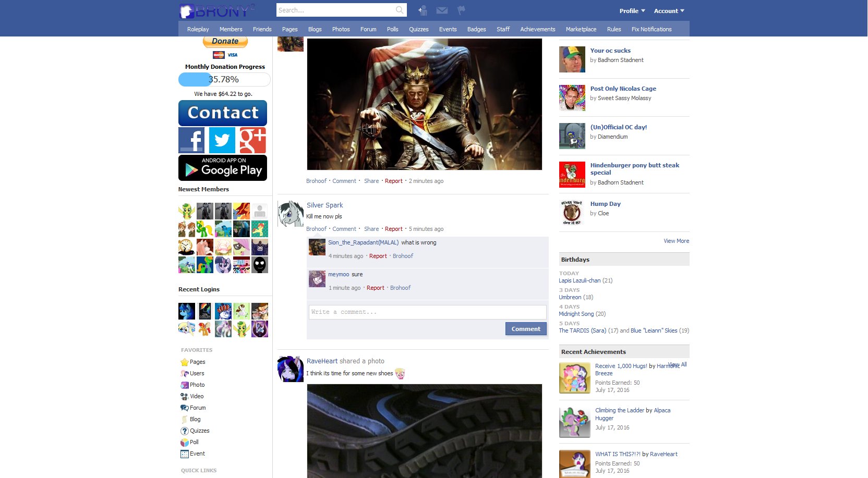The width and height of the screenshot is (868, 478).
Task: Open Photos in navigation bar
Action: (x=341, y=29)
